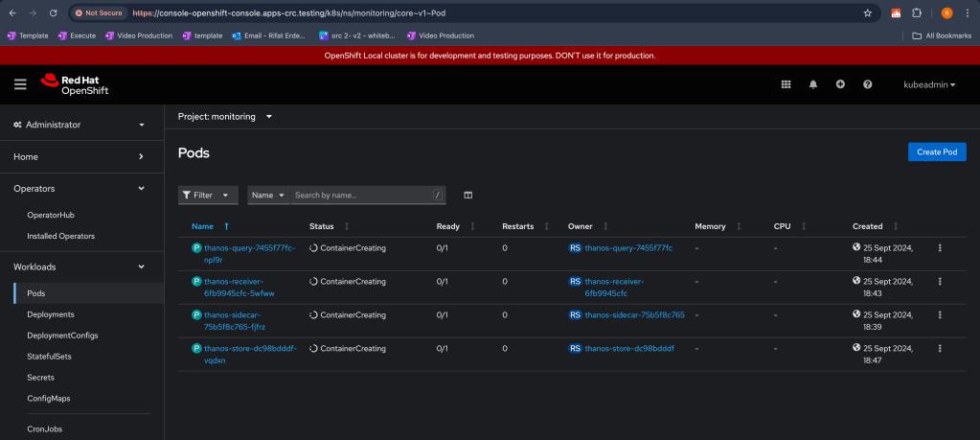Open kebab menu for thanos-query pod
The image size is (980, 440).
tap(940, 248)
